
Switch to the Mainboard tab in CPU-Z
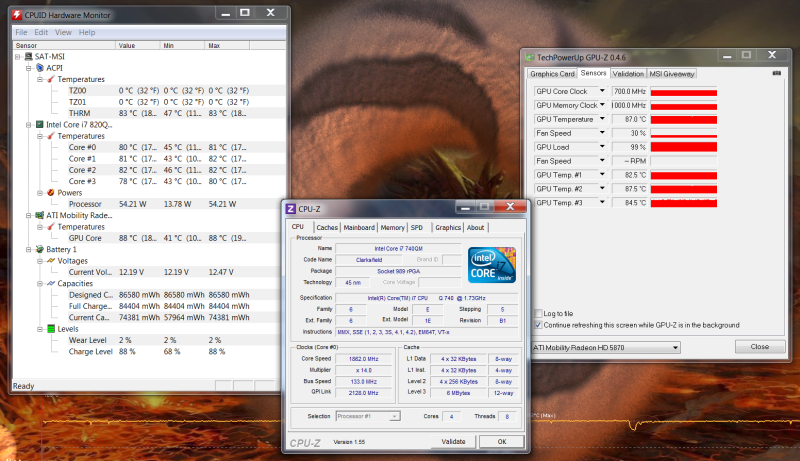tap(359, 227)
